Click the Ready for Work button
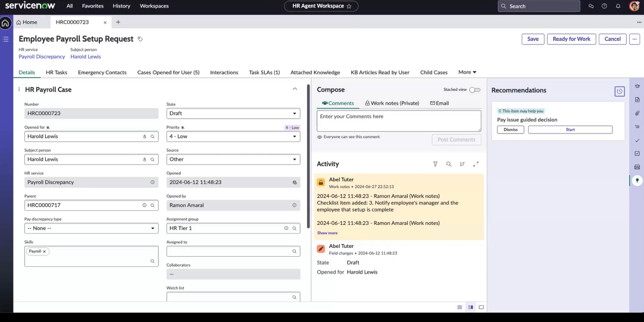 click(571, 39)
